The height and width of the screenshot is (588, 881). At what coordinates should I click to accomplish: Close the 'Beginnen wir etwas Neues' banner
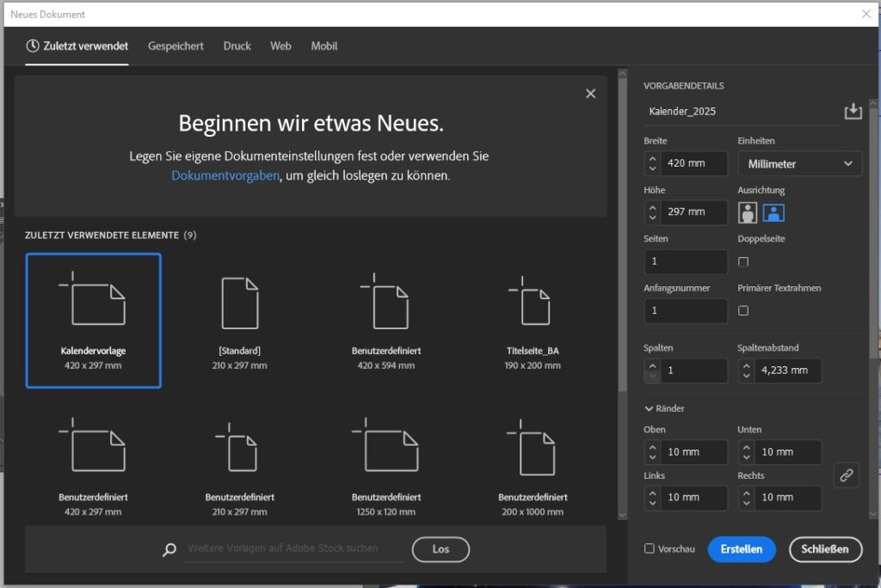590,94
